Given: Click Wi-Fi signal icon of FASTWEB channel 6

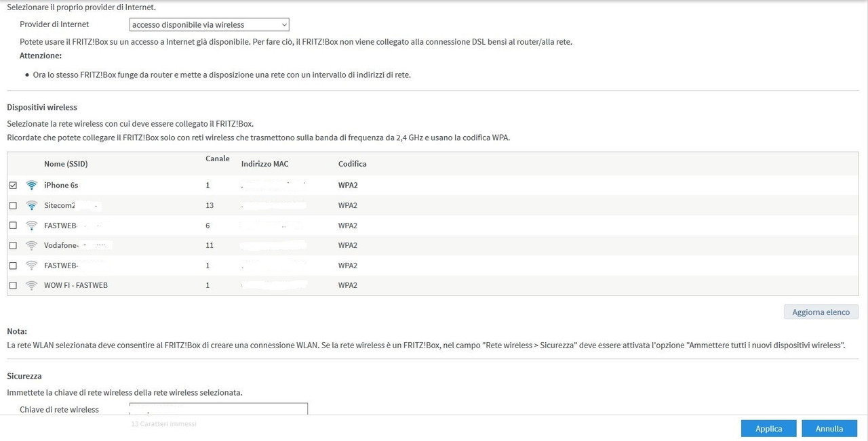Looking at the screenshot, I should (31, 226).
